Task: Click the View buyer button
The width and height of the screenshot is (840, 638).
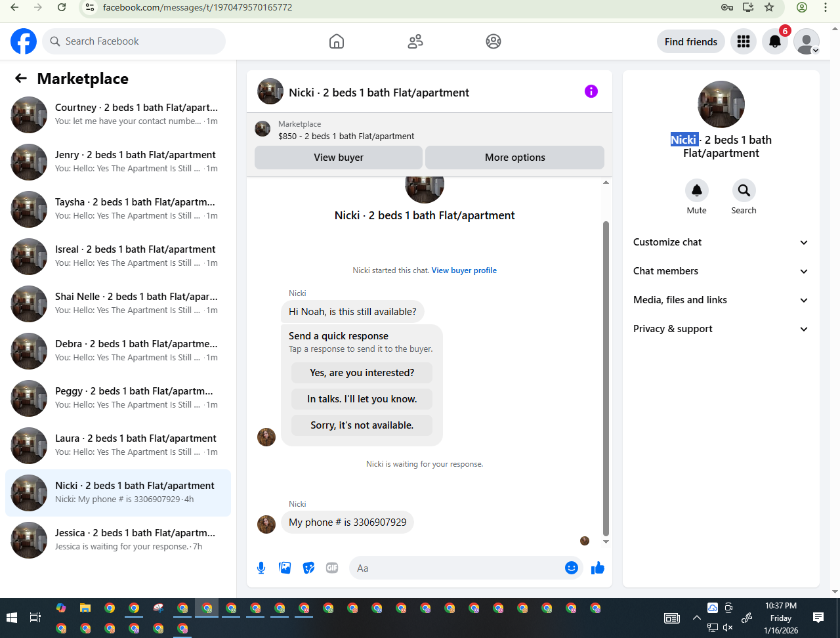Action: click(339, 158)
